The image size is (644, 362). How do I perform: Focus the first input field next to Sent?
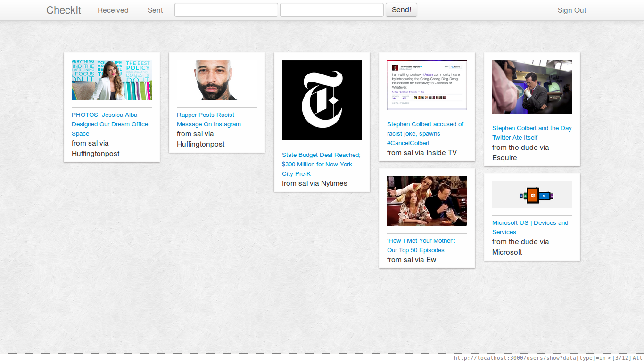226,10
